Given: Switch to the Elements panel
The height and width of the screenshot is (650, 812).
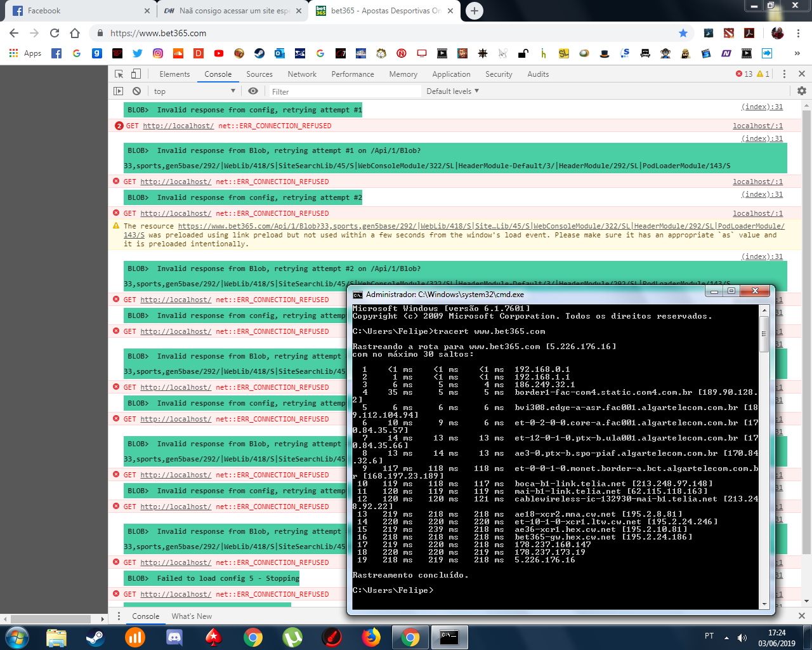Looking at the screenshot, I should [x=174, y=74].
